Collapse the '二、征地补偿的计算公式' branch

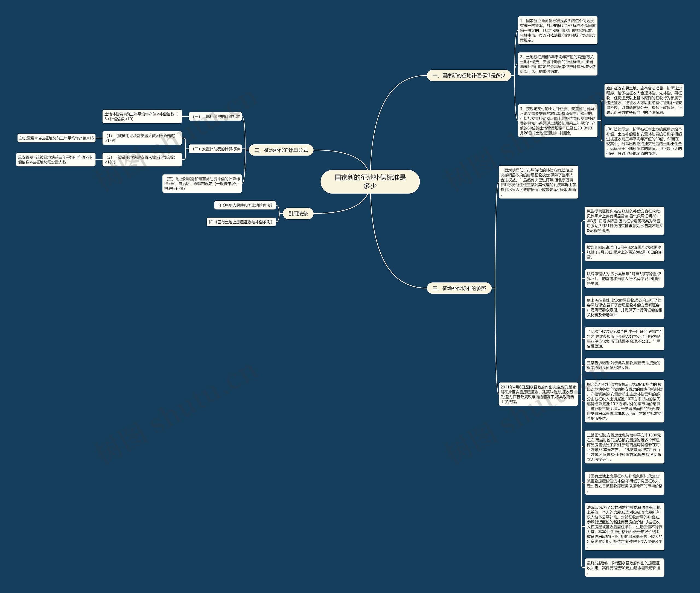tap(291, 147)
